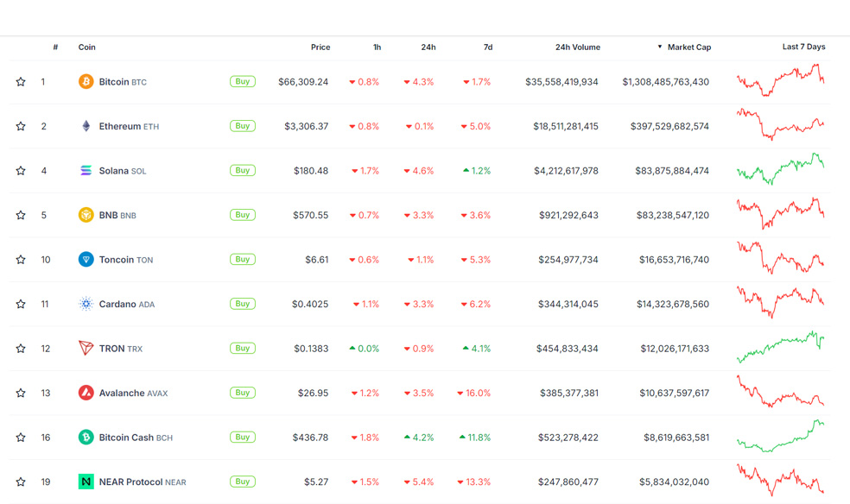Click the Toncoin Buy button
Screen dimensions: 850x504
(243, 259)
